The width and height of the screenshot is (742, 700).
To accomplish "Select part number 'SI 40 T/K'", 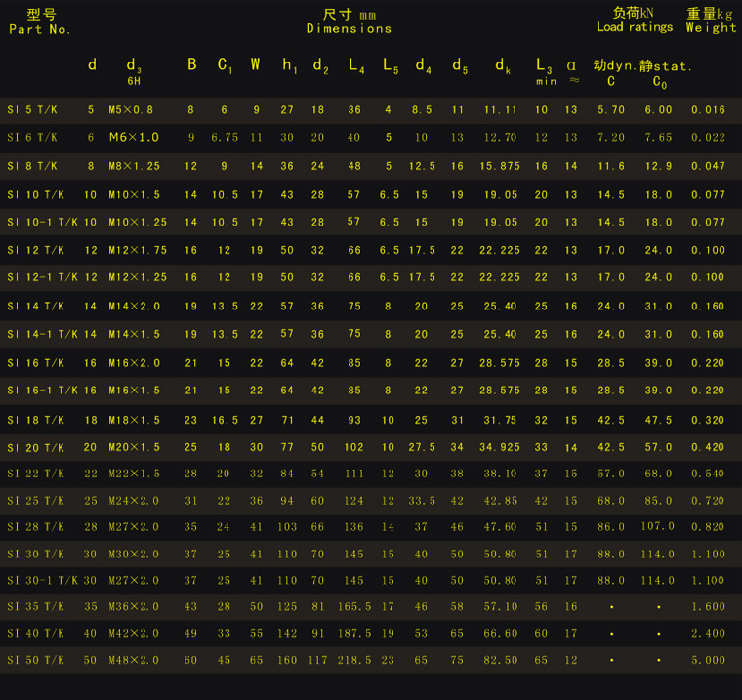I will click(x=35, y=634).
